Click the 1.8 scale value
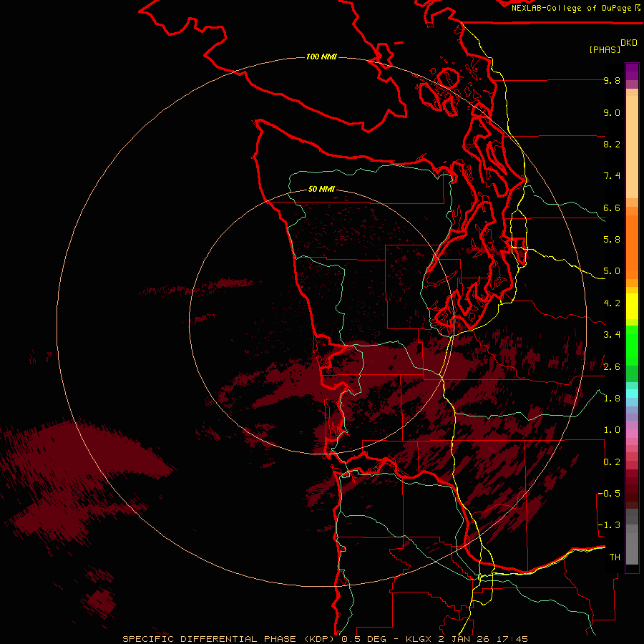Viewport: 644px width, 644px height. tap(612, 399)
